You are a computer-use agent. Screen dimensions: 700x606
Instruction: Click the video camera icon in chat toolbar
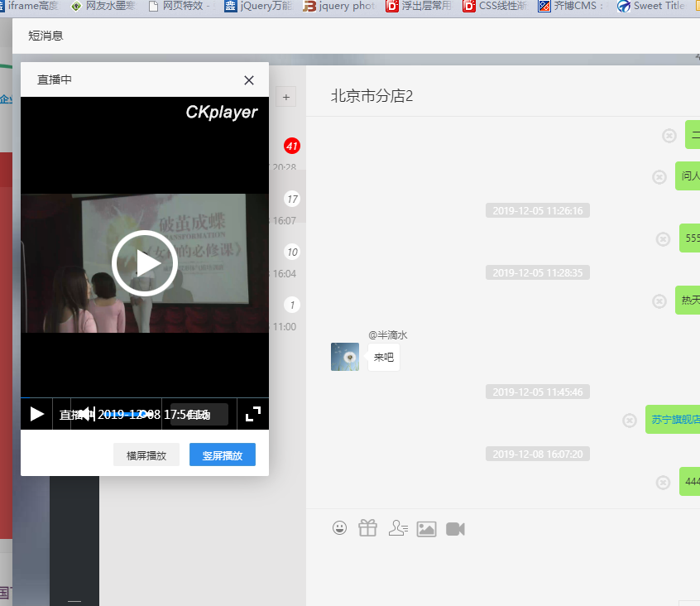point(455,529)
